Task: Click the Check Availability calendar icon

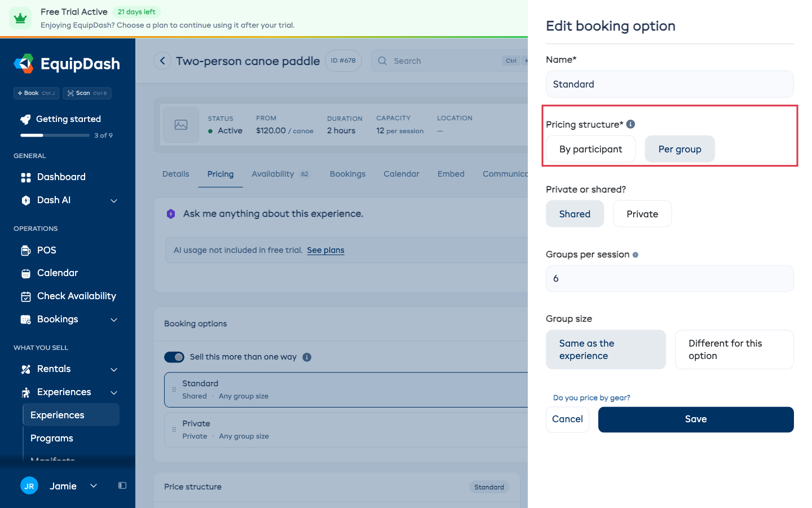Action: coord(26,296)
